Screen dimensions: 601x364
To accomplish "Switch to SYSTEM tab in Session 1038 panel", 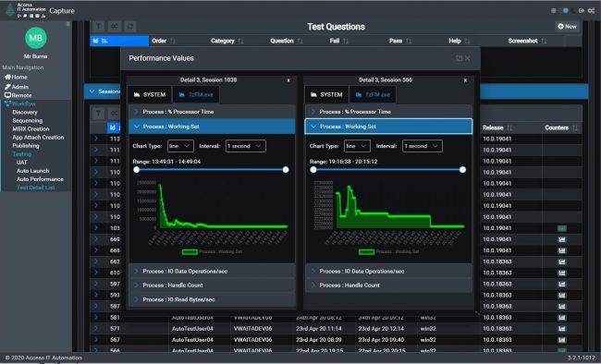I will (150, 94).
